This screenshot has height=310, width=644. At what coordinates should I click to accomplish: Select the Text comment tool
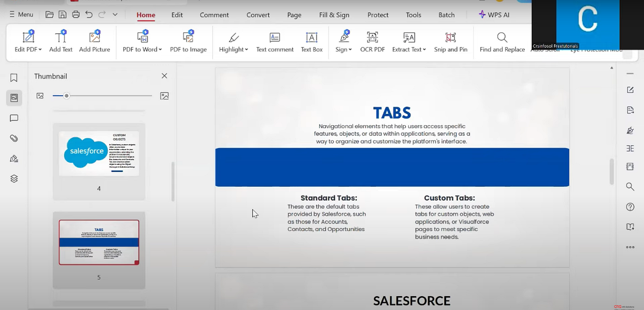click(275, 41)
